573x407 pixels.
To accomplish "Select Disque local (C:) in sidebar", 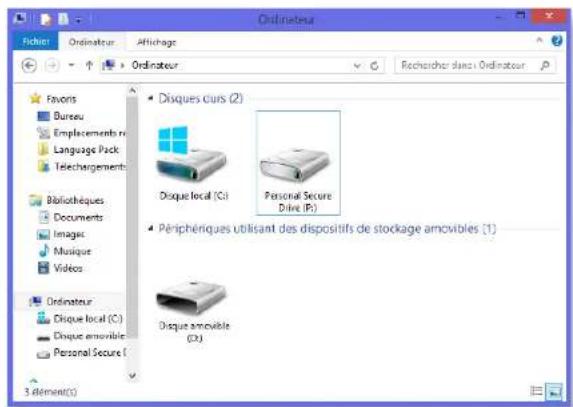I will [88, 319].
